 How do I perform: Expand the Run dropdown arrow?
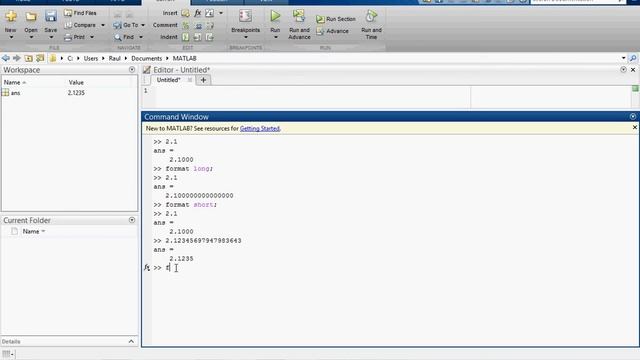(276, 38)
